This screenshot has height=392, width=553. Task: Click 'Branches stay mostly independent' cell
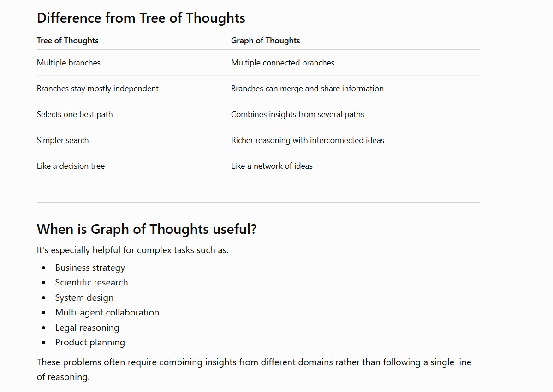click(97, 89)
